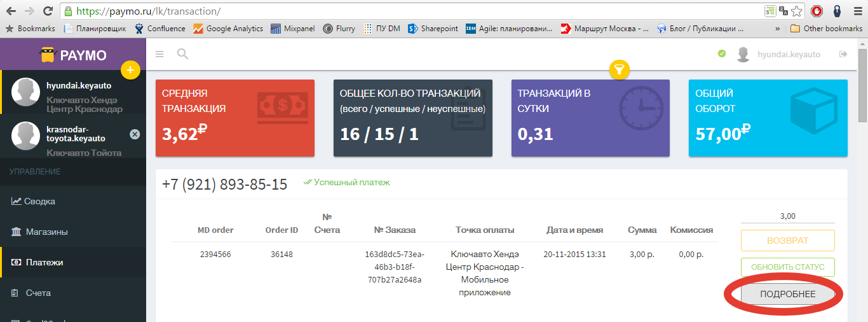Viewport: 868px width, 322px height.
Task: Click the Общий оборот card
Action: click(x=768, y=118)
